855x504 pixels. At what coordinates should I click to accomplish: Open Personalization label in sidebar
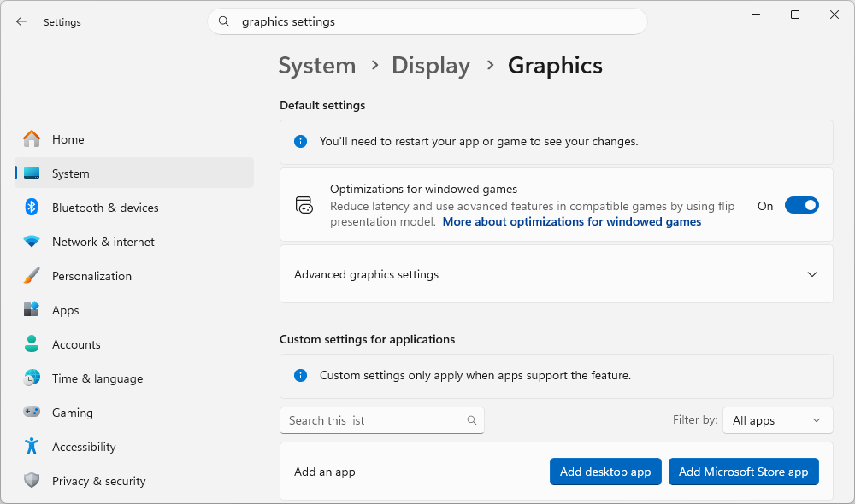(x=91, y=276)
